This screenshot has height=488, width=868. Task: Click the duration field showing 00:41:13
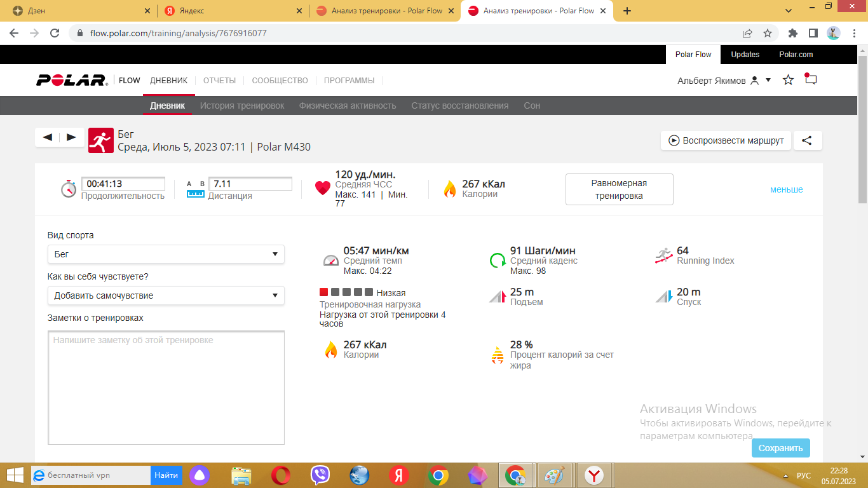[x=123, y=184]
